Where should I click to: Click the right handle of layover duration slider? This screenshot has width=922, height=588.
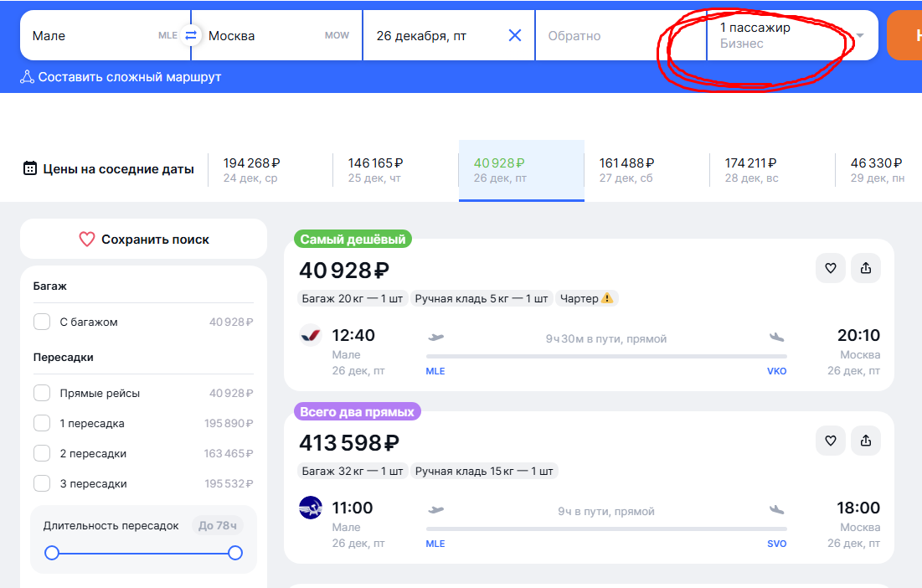point(235,553)
